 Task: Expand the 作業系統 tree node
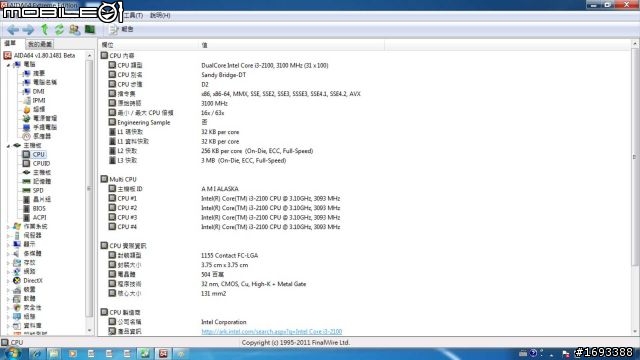pos(8,227)
